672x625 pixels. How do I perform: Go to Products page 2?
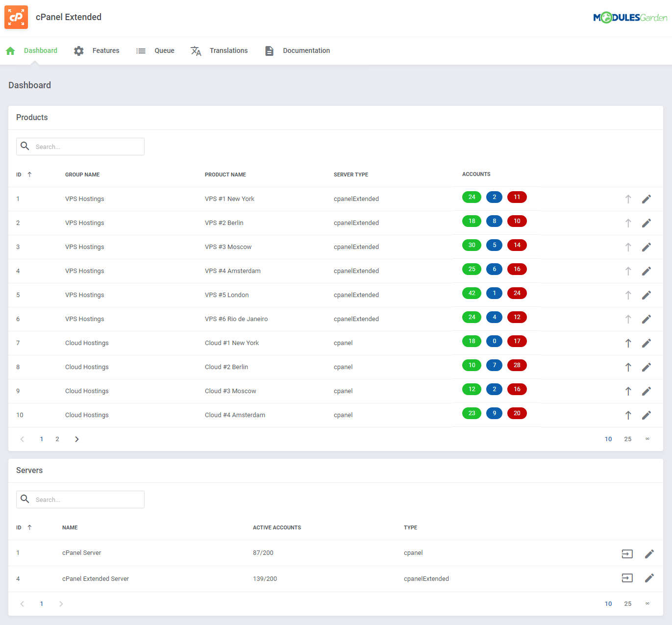click(x=57, y=439)
